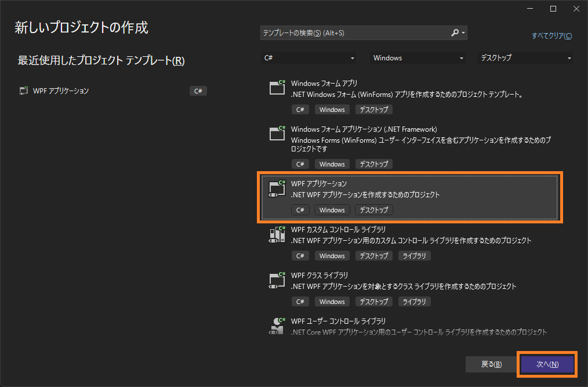588x387 pixels.
Task: Open the C# language filter dropdown
Action: click(x=308, y=58)
